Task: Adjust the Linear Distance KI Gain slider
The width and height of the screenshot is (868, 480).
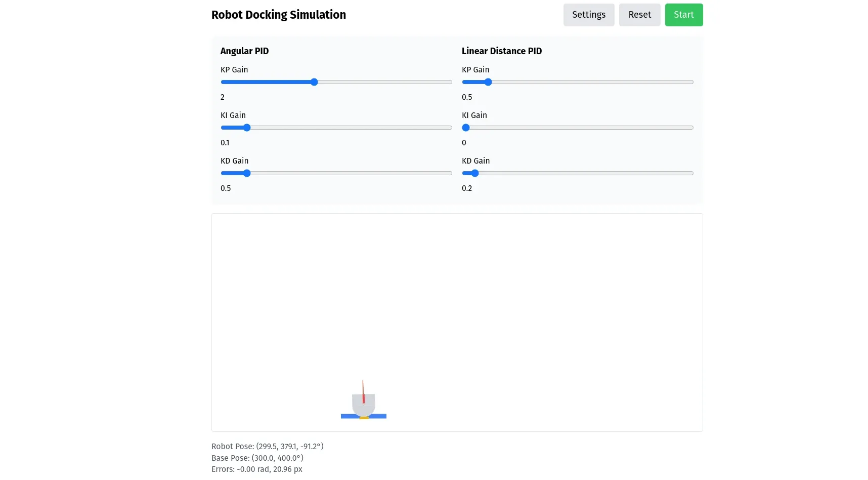Action: 466,128
